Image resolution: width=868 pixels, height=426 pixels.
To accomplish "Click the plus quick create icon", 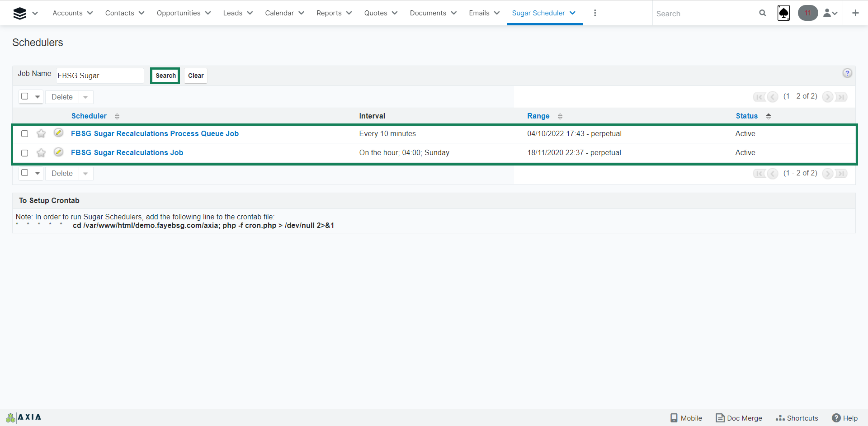I will (855, 13).
